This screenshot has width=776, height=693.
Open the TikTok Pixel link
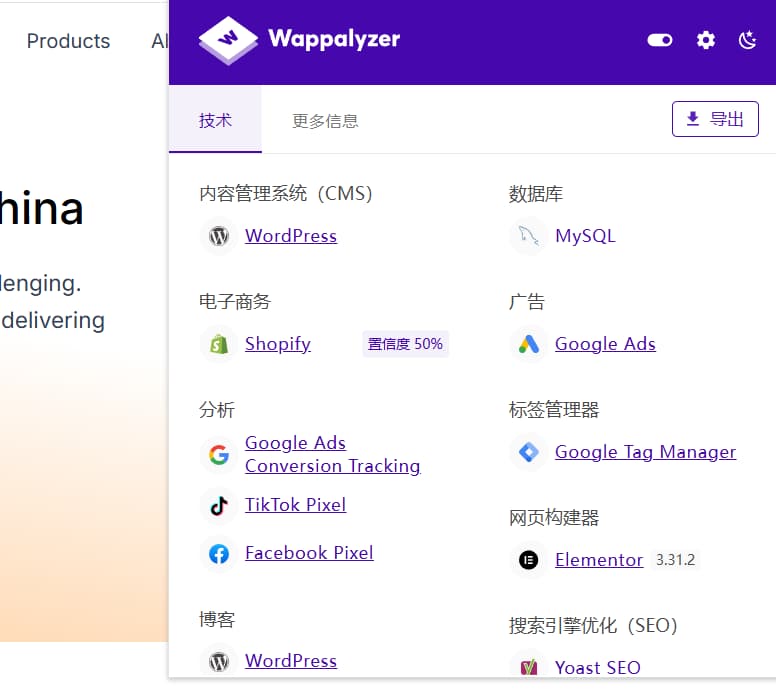click(x=295, y=505)
